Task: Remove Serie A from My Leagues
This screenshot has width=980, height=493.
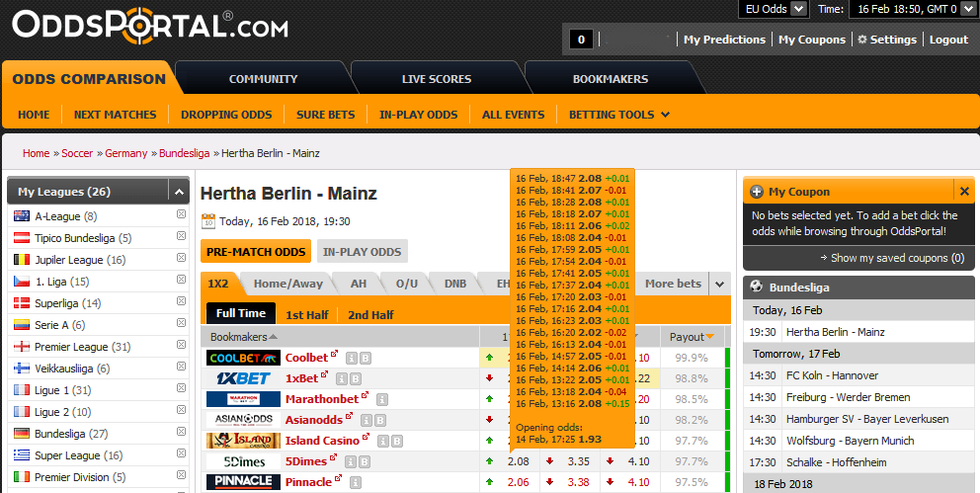Action: tap(181, 323)
